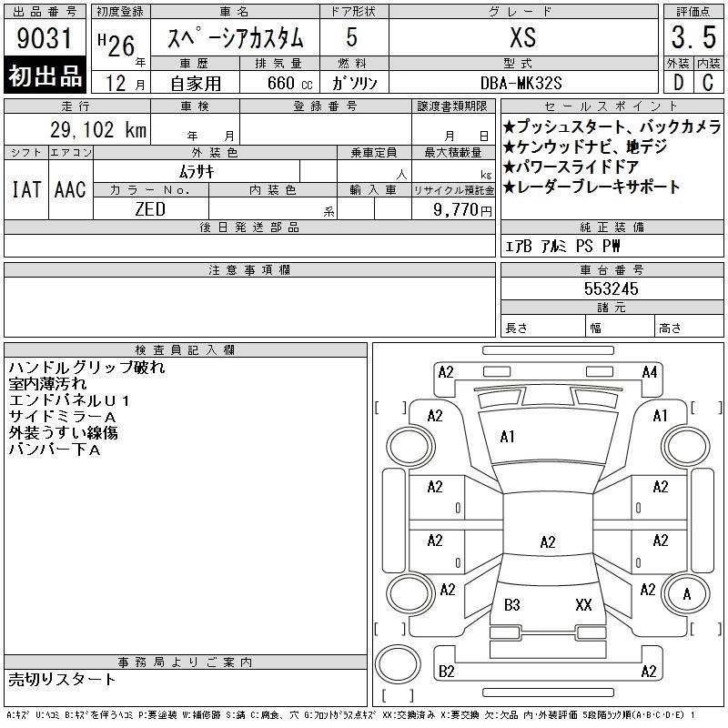Click inspector note サイドミラーA
This screenshot has height=728, width=728.
[62, 417]
